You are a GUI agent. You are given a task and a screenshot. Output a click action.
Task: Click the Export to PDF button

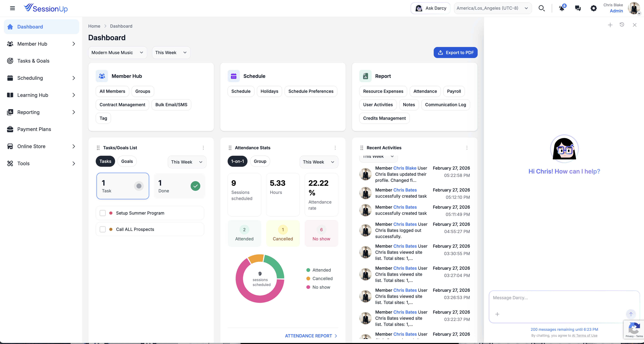pyautogui.click(x=455, y=52)
